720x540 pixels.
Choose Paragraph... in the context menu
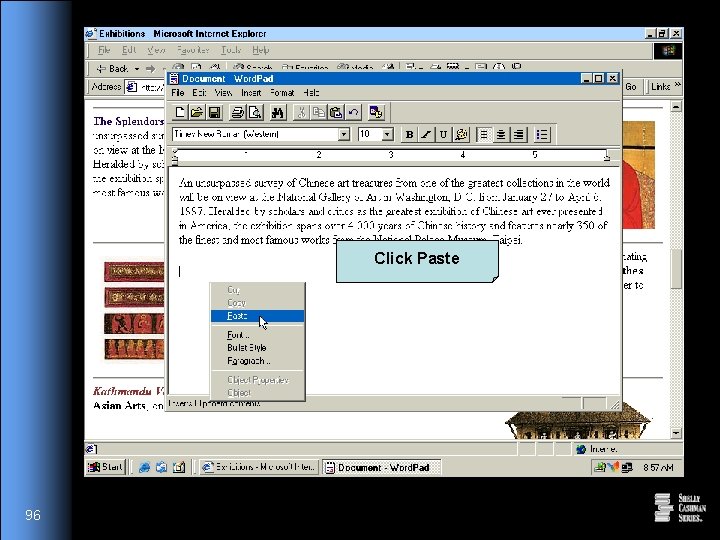pos(258,361)
